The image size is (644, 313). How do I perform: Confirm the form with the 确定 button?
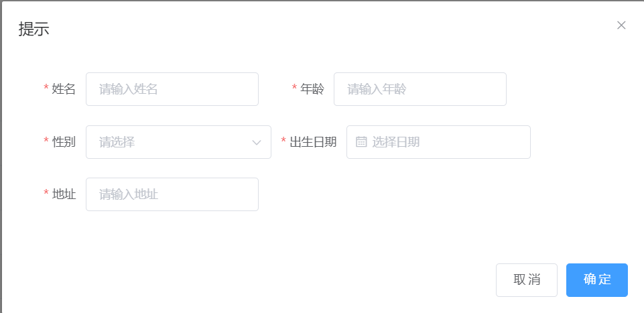597,280
